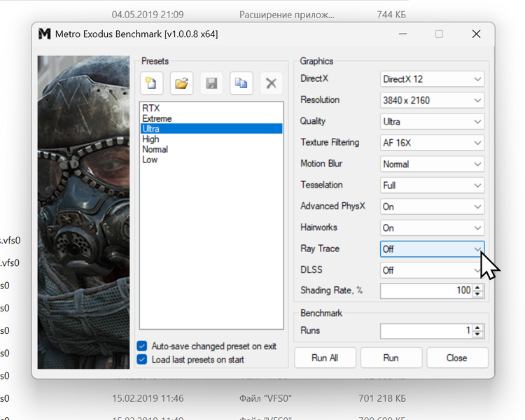Click into the Shading Rate value field
This screenshot has width=525, height=420.
tap(426, 290)
